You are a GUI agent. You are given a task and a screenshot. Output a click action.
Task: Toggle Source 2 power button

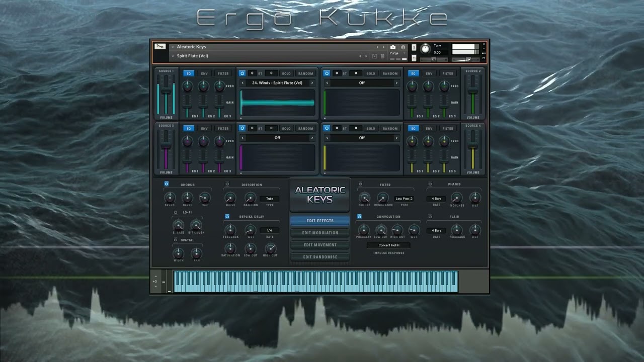(x=327, y=73)
